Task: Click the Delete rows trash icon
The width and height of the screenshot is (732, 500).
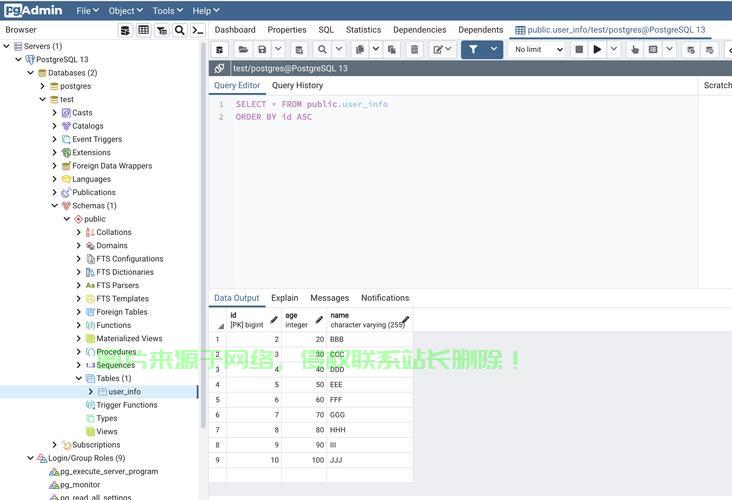Action: pyautogui.click(x=414, y=49)
